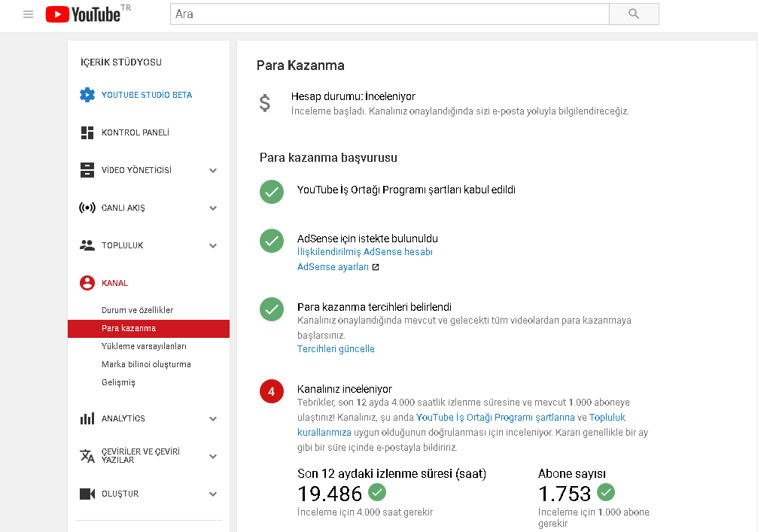Click checkmark beside Para kazanma tercihleri belirlendi
The image size is (758, 532).
coord(272,309)
